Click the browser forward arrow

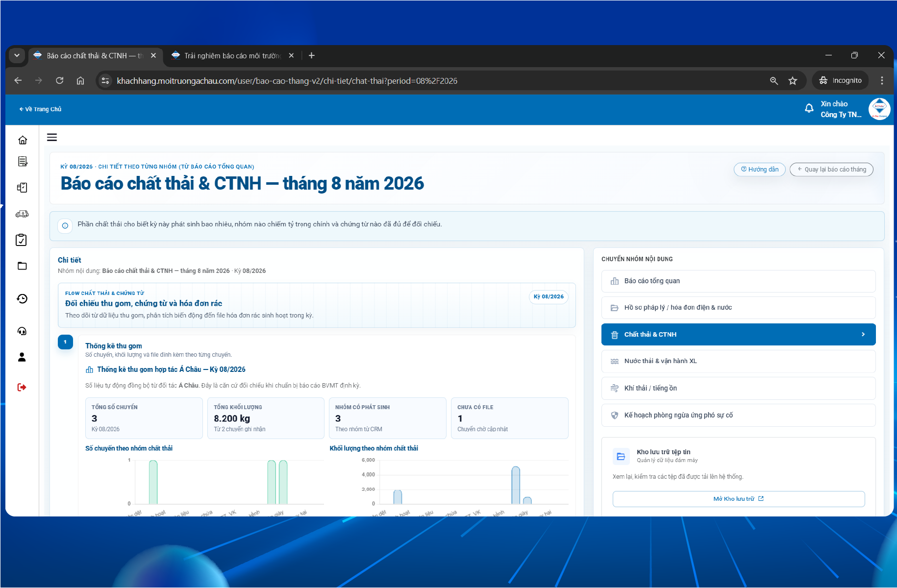tap(39, 80)
